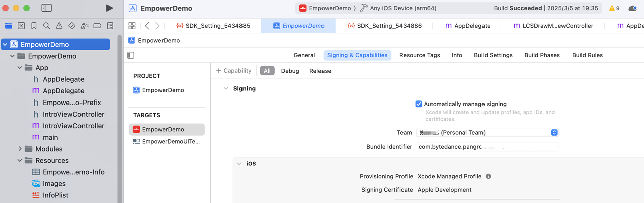Filter capabilities by Debug
The width and height of the screenshot is (644, 203).
pyautogui.click(x=290, y=71)
